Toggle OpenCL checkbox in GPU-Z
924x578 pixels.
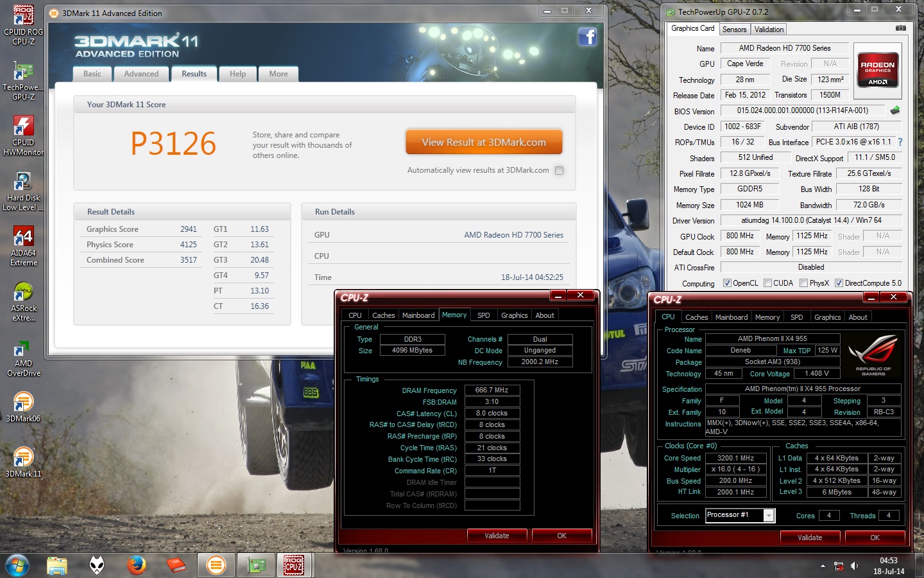(727, 283)
